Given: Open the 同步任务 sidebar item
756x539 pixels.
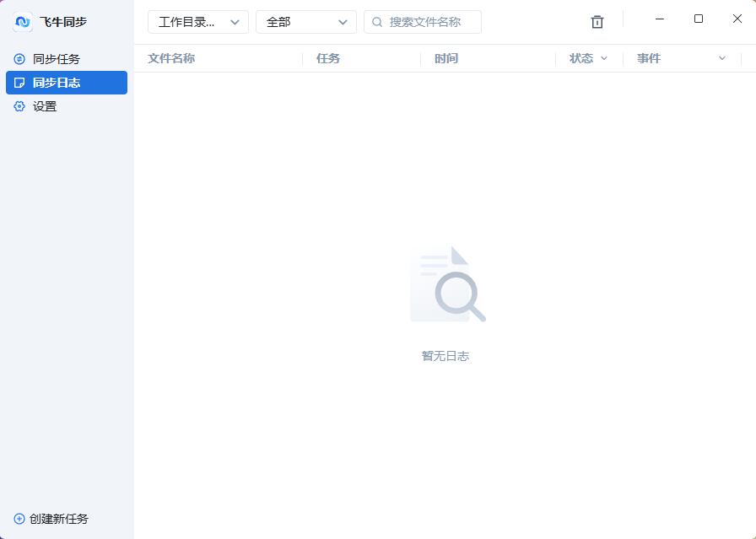Looking at the screenshot, I should (67, 59).
